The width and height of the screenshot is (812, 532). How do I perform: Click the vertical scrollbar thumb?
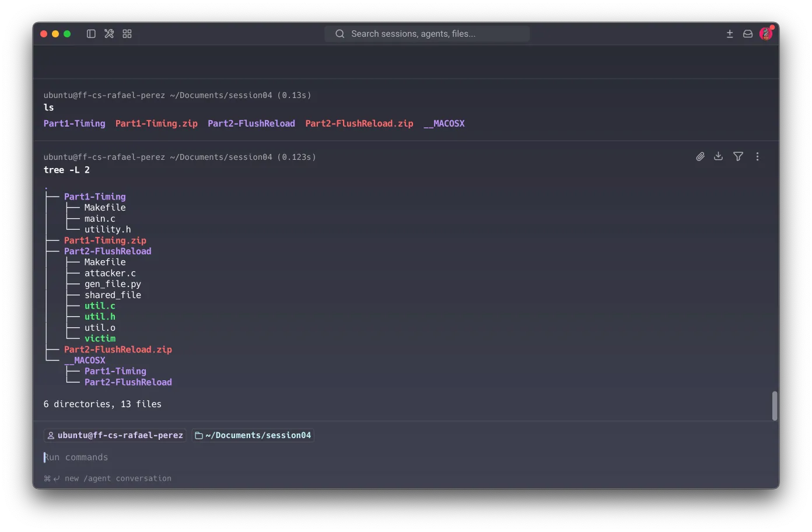click(x=775, y=406)
